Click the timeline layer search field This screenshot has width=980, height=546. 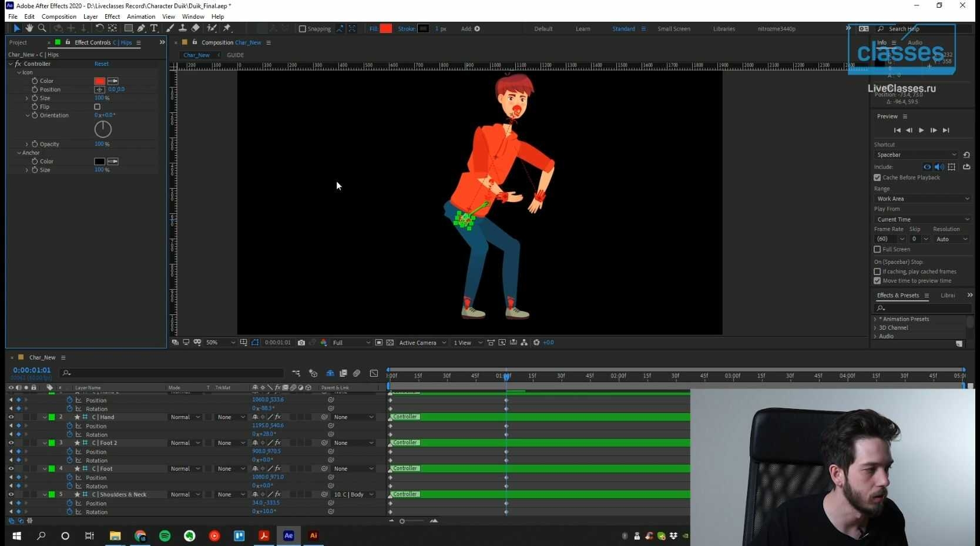173,373
